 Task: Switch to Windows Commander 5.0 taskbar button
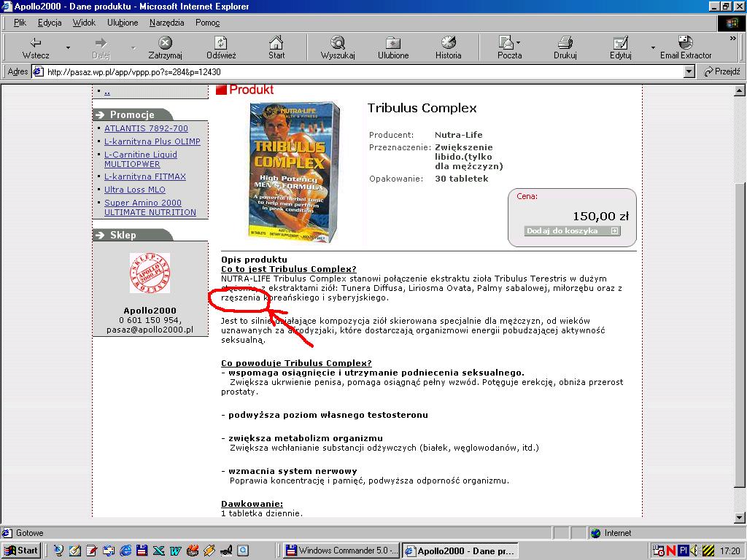[x=341, y=551]
